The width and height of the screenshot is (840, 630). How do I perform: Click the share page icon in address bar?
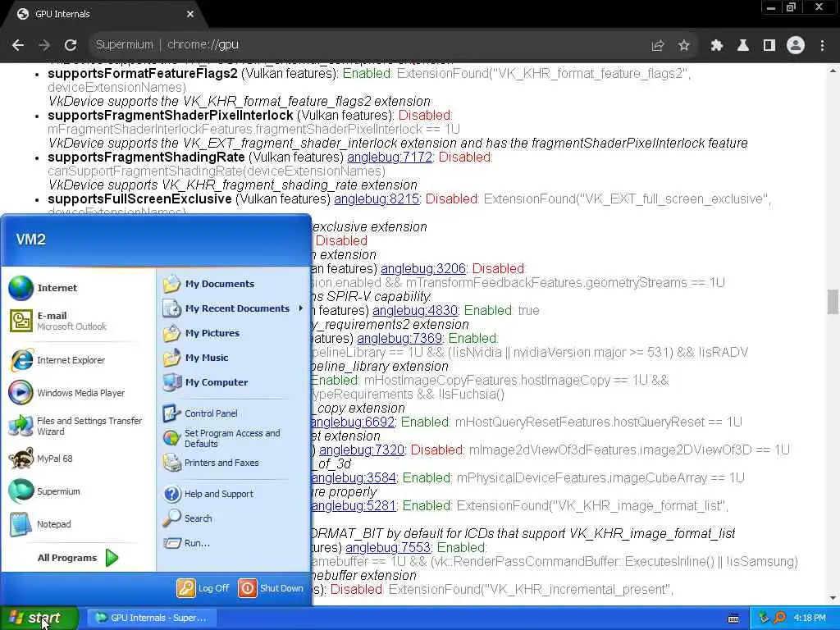pos(657,46)
